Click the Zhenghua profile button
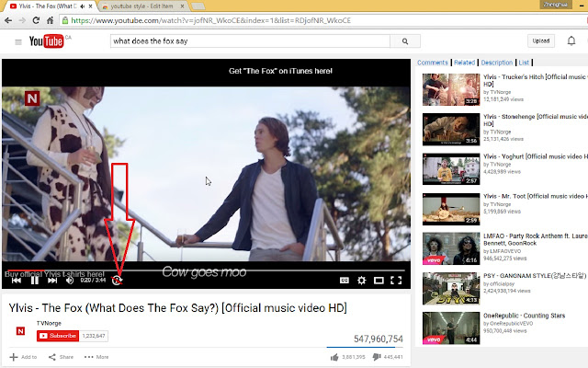This screenshot has width=588, height=368. coord(555,5)
